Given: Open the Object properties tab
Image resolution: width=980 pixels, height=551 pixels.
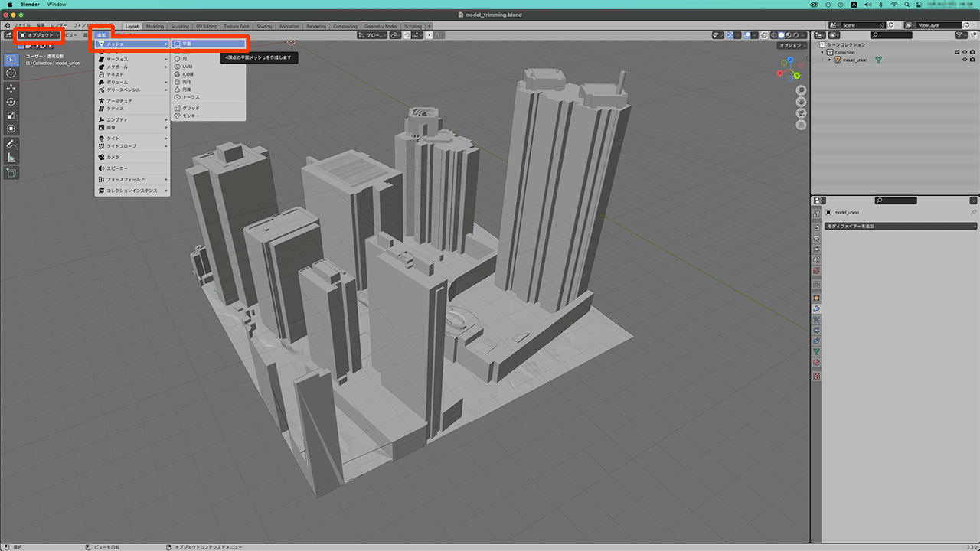Looking at the screenshot, I should (816, 298).
